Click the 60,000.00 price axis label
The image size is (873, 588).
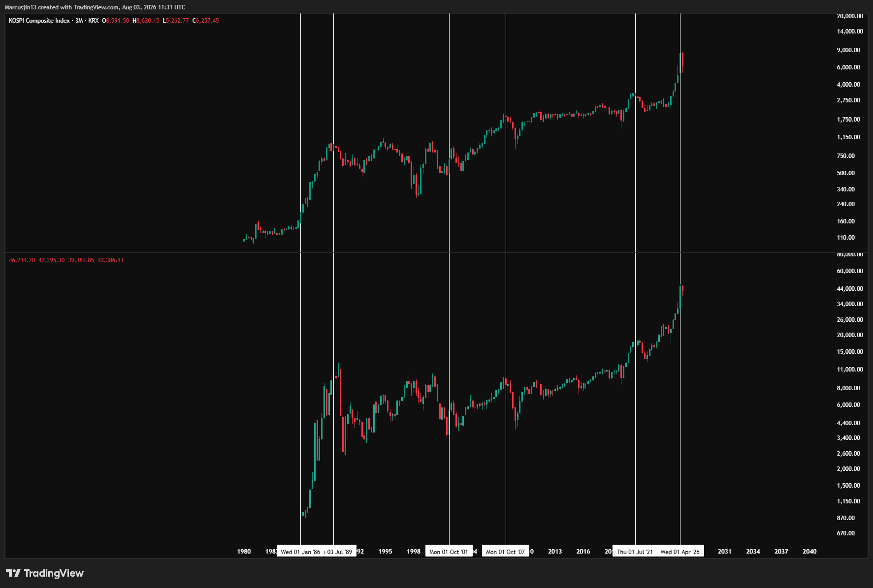849,271
